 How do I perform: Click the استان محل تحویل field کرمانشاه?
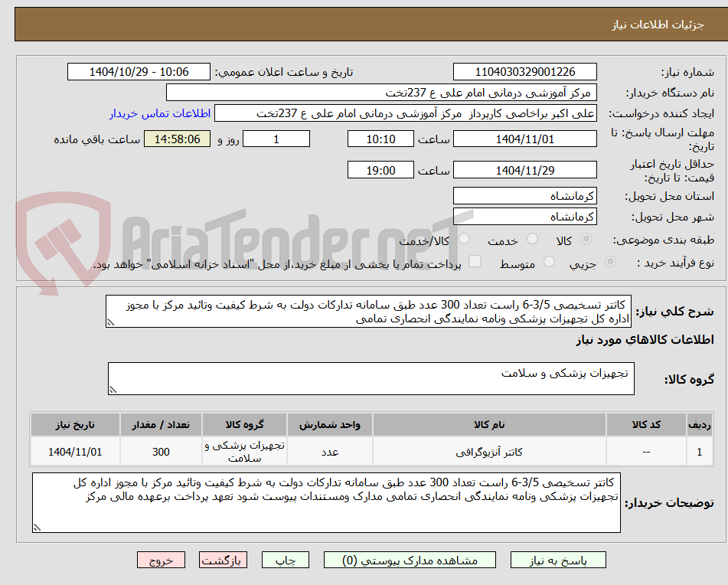[x=524, y=196]
